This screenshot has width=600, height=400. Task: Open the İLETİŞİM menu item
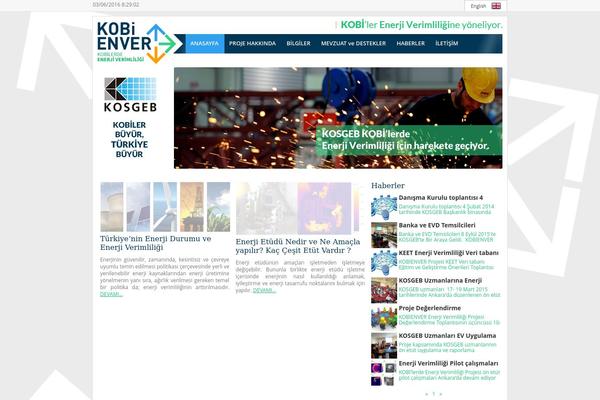click(447, 43)
